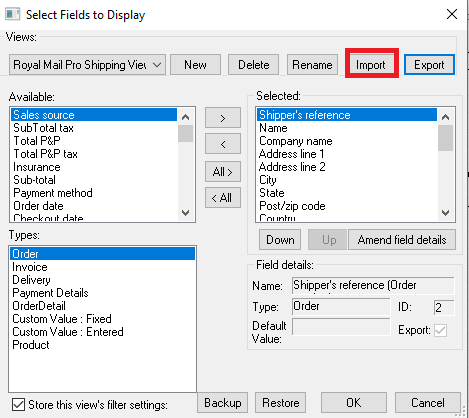Viewport: 469px width, 418px height.
Task: Open the Royal Mail Pro Shipping View dropdown
Action: coord(87,65)
